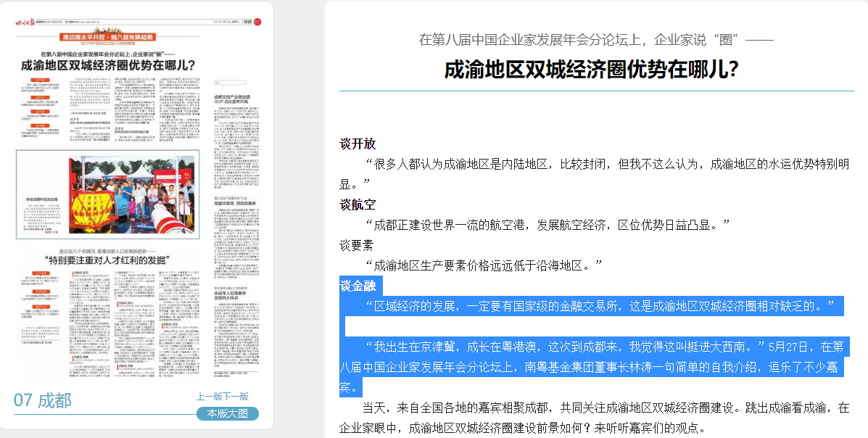Open the 未成年人犯罪案件 sidebar article
Viewport: 868px width, 438px height.
pos(232,294)
